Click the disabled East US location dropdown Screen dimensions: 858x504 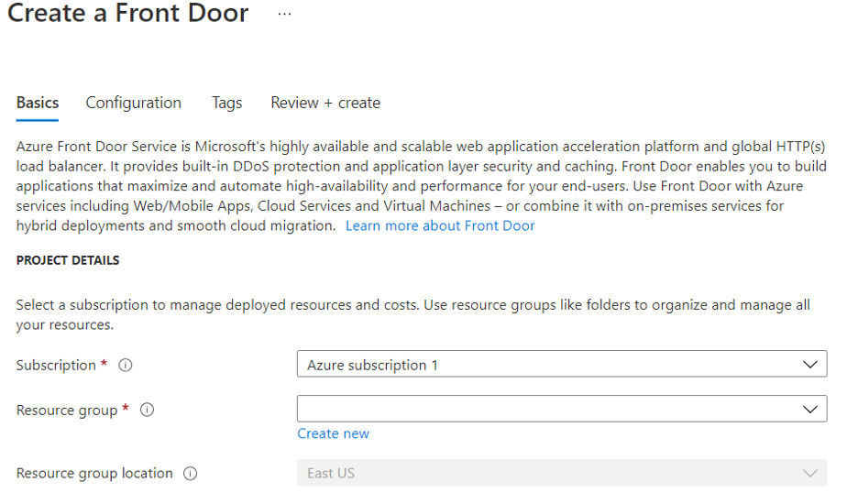point(562,473)
